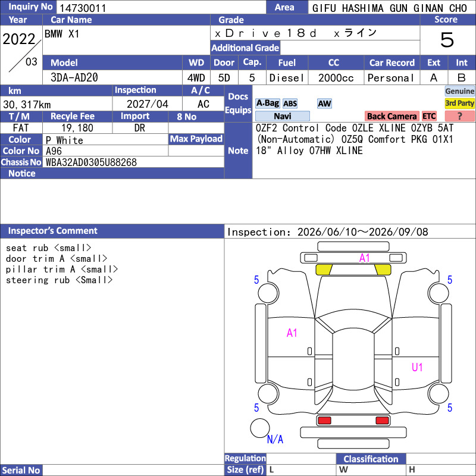Click the A.Bag equipment badge

point(267,104)
